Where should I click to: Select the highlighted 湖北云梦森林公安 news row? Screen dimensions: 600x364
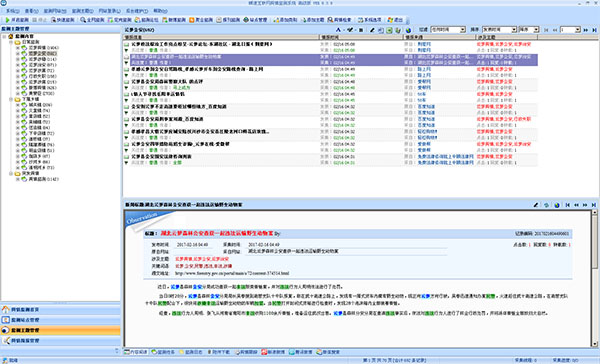coord(331,60)
